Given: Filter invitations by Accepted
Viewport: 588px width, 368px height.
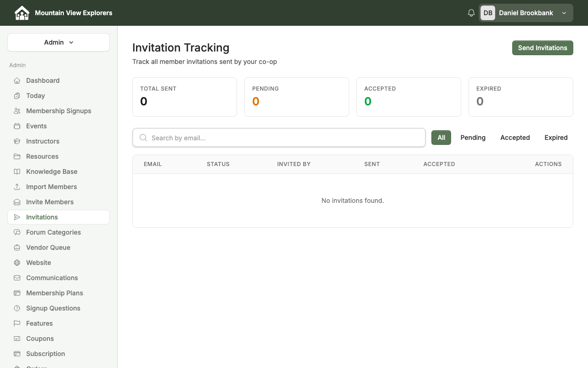Looking at the screenshot, I should (x=515, y=138).
